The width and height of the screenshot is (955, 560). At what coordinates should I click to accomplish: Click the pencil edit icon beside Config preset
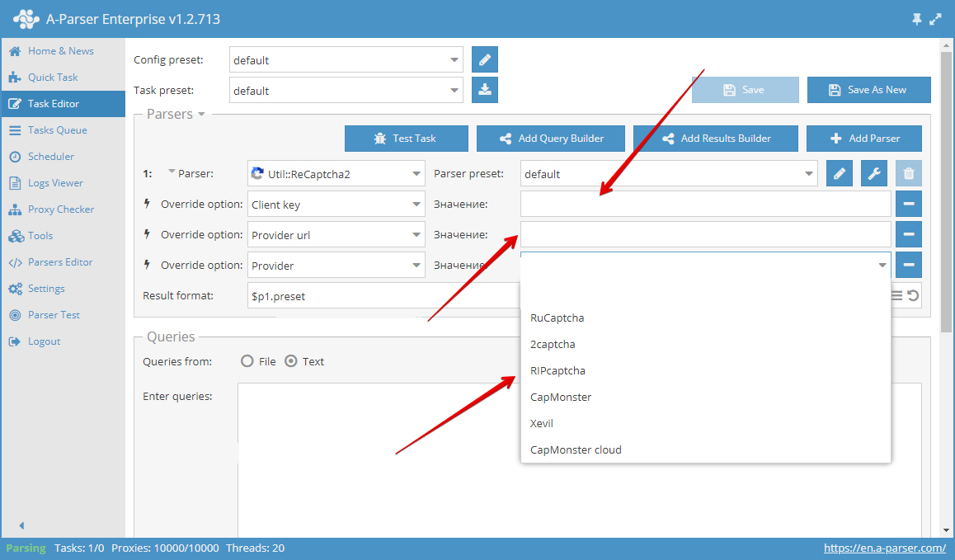point(485,60)
